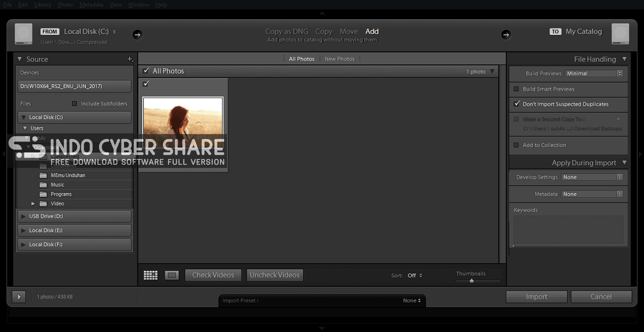Screen dimensions: 644x332
Task: Open the File menu
Action: [x=8, y=5]
